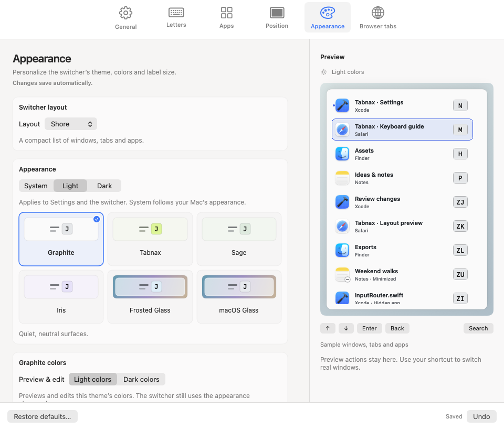
Task: Choose Light appearance mode
Action: click(x=70, y=186)
